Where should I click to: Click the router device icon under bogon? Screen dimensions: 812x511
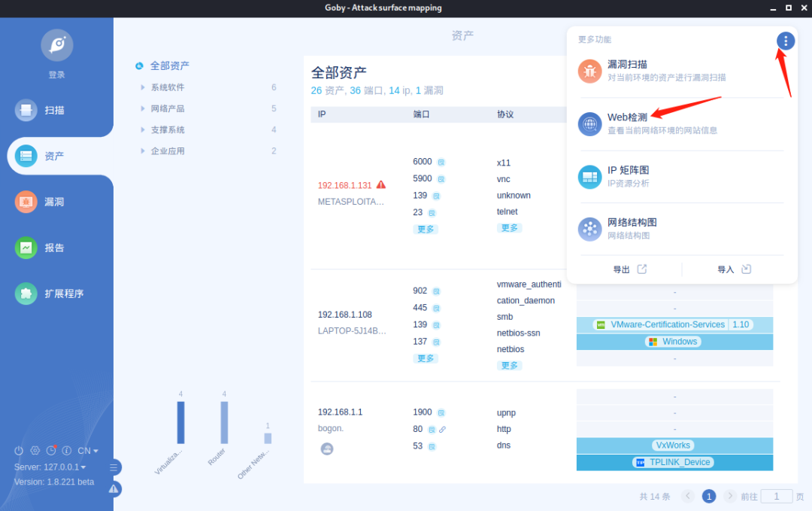(327, 449)
